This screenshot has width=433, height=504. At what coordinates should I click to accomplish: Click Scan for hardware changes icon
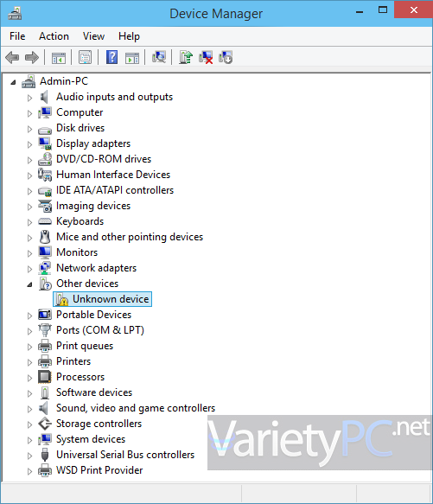tap(159, 58)
